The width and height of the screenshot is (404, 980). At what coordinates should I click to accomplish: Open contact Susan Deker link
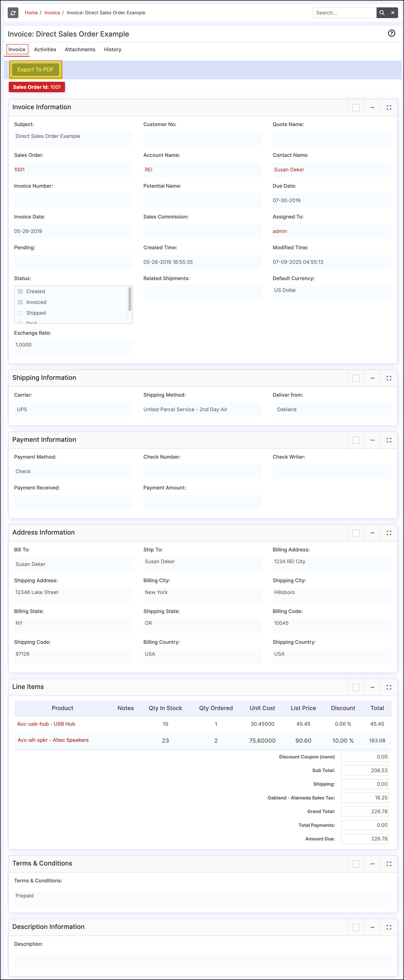click(x=289, y=170)
